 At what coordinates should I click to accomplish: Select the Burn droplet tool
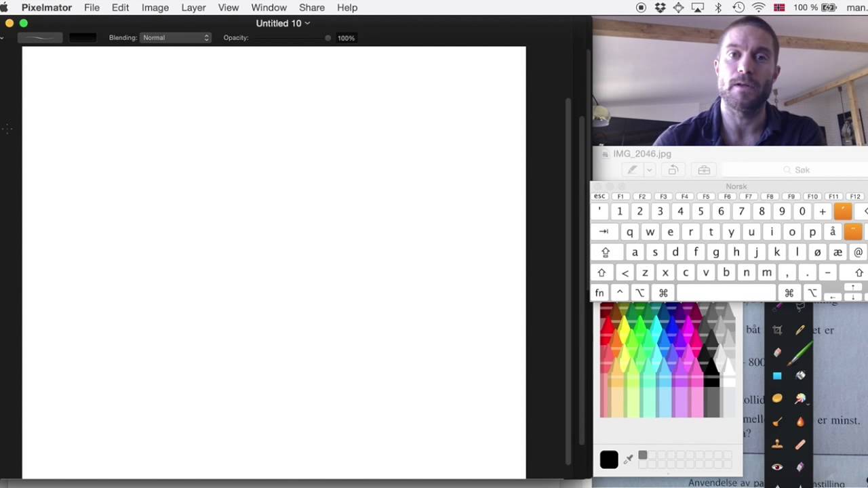[x=800, y=422]
